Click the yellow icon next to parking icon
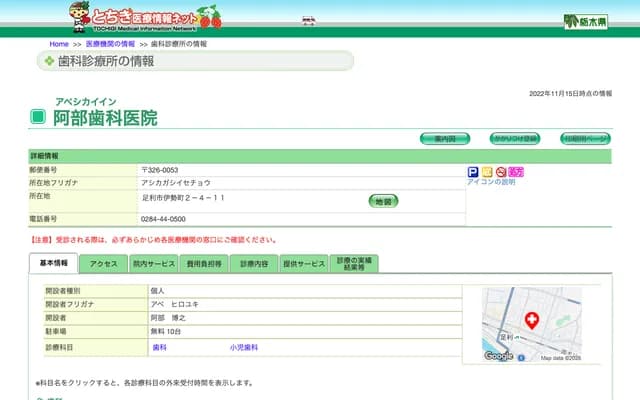 (487, 172)
